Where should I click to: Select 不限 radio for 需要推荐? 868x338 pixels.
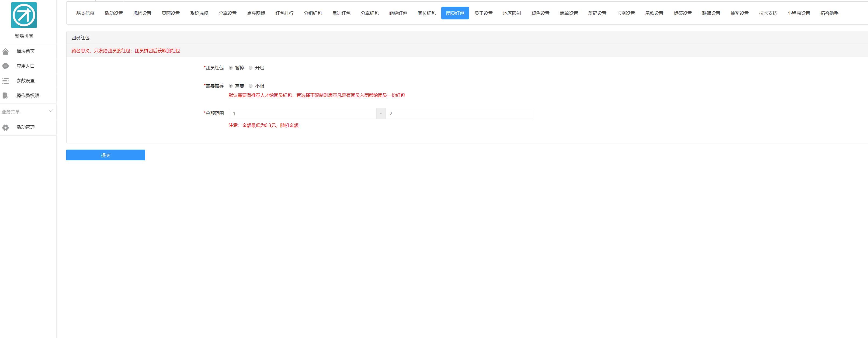click(x=250, y=86)
